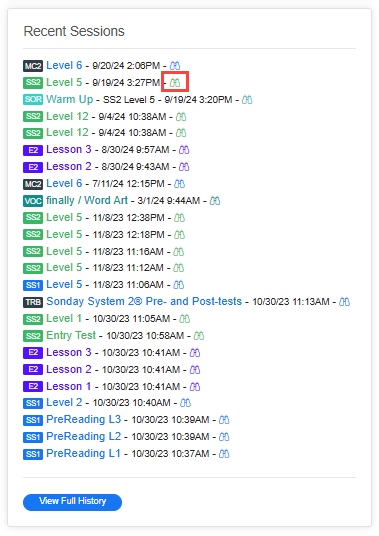Click binoculars icon for Lesson 3 10/30/23 10:41AM

[195, 353]
